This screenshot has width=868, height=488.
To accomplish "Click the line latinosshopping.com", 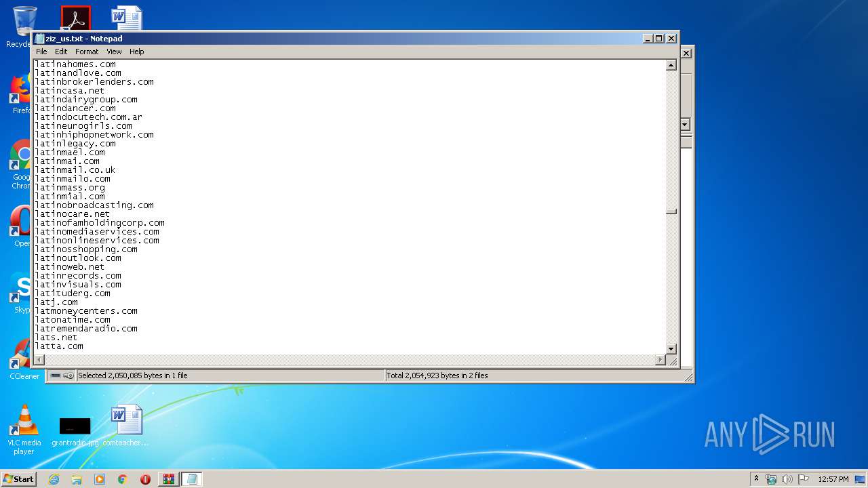I will coord(86,249).
